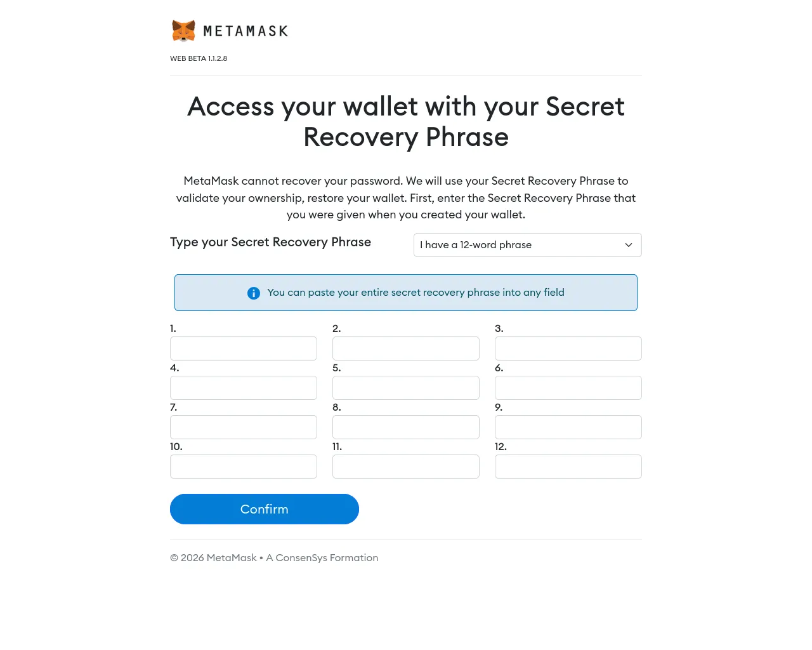Viewport: 812px width, 650px height.
Task: Click into the word 4 field
Action: (x=244, y=388)
